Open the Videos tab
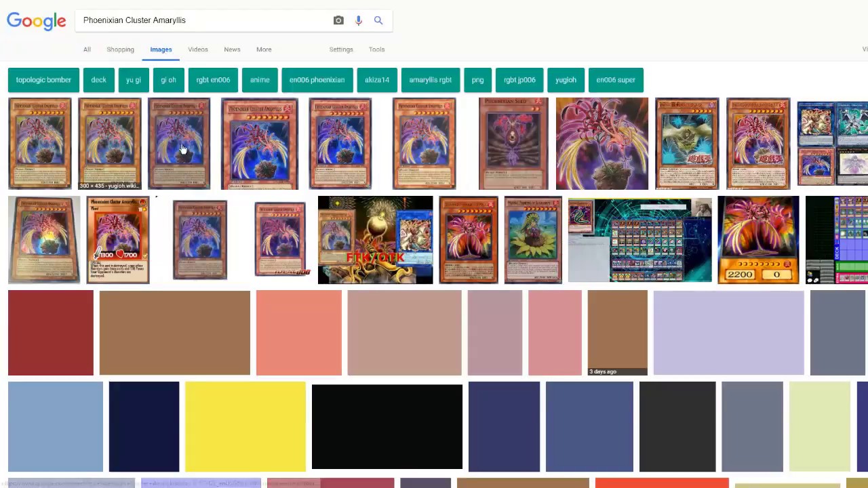Screen dimensions: 868x488 click(198, 49)
